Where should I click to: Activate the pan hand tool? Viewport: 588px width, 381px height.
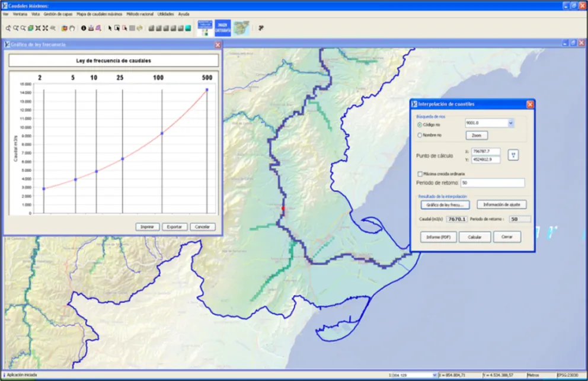(72, 28)
